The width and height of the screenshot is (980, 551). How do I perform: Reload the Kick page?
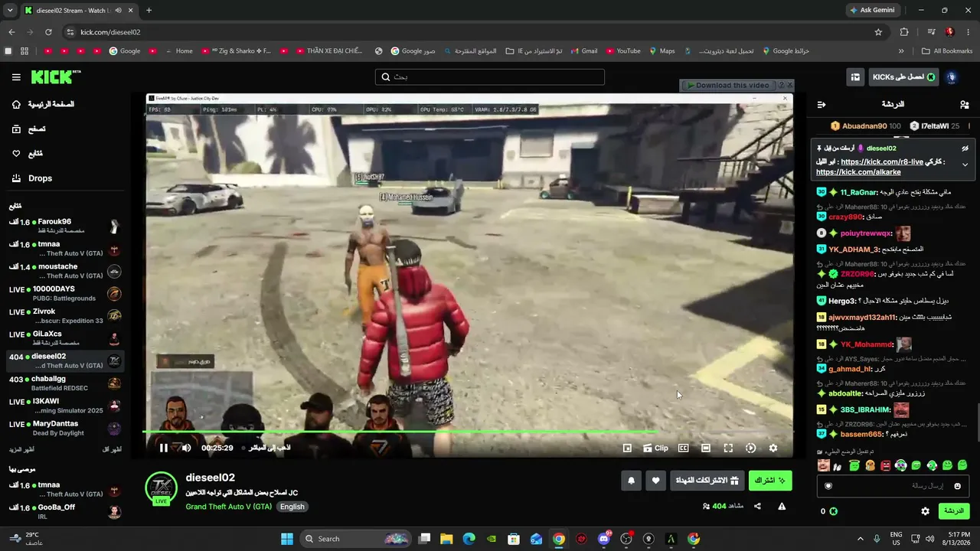[48, 32]
